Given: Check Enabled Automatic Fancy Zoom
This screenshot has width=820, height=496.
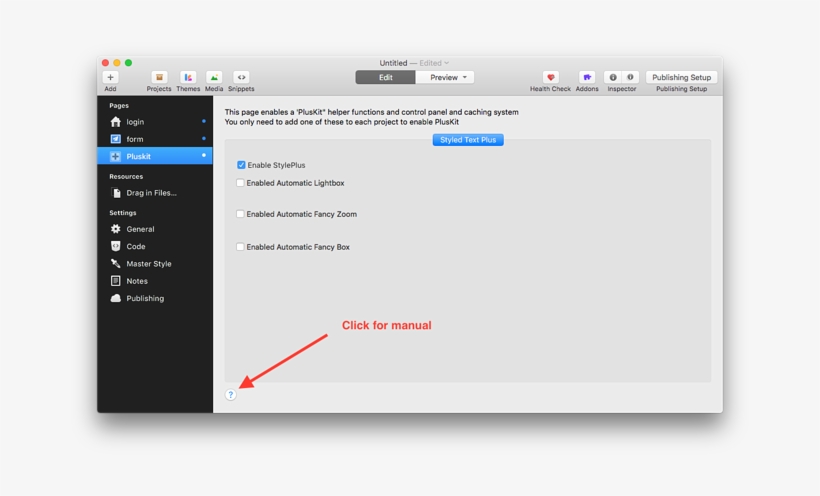Looking at the screenshot, I should click(240, 214).
